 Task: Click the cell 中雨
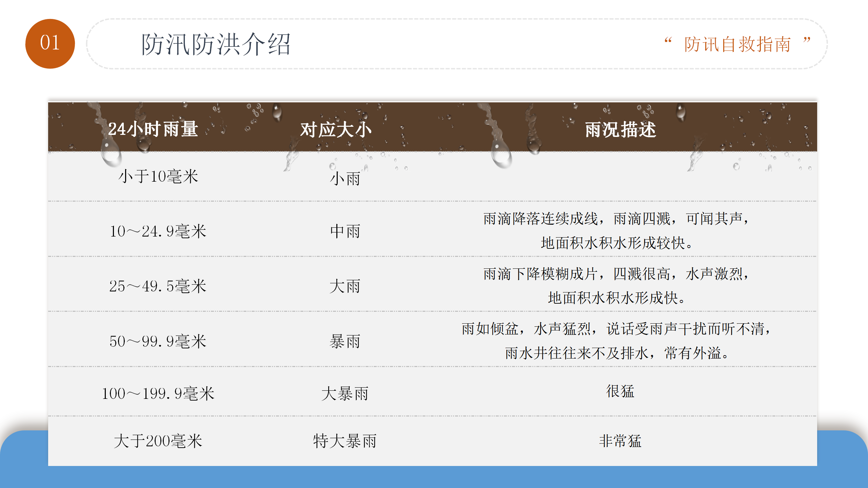[345, 231]
